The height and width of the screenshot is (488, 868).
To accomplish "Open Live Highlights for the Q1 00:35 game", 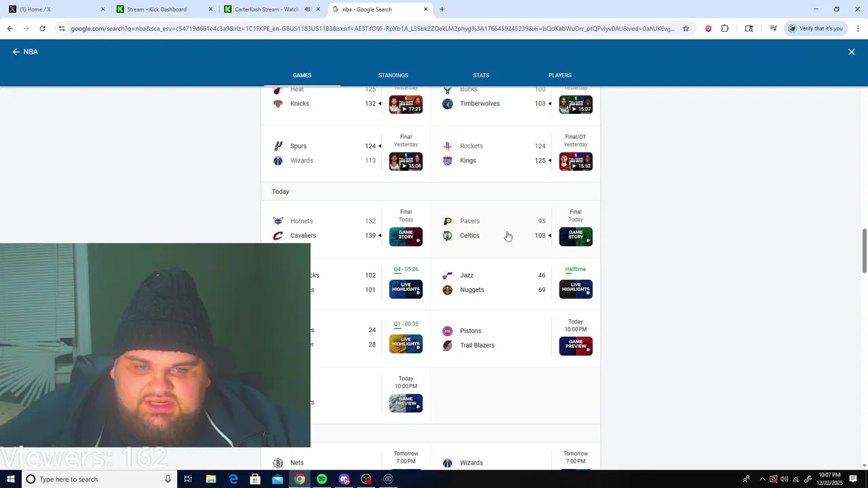I will 406,344.
